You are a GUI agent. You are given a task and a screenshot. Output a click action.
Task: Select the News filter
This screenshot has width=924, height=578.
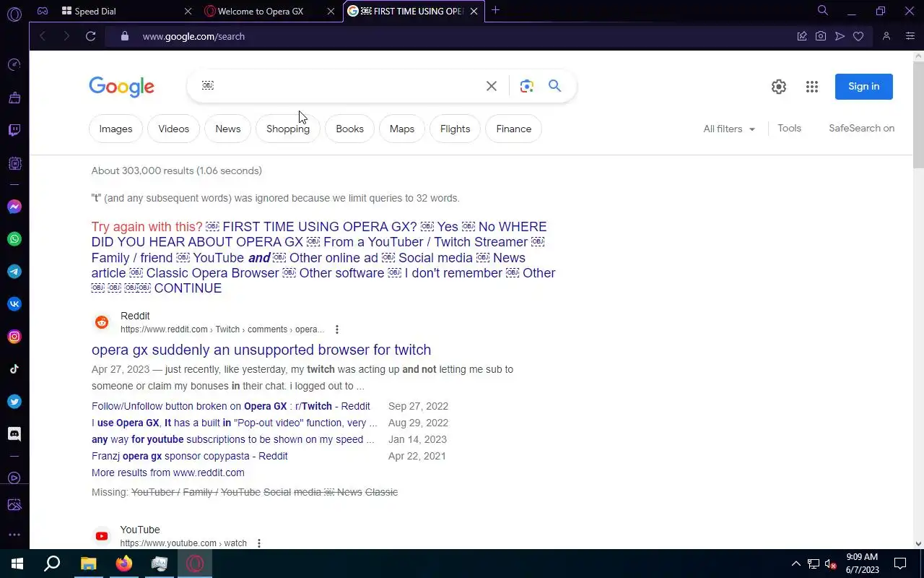[228, 129]
